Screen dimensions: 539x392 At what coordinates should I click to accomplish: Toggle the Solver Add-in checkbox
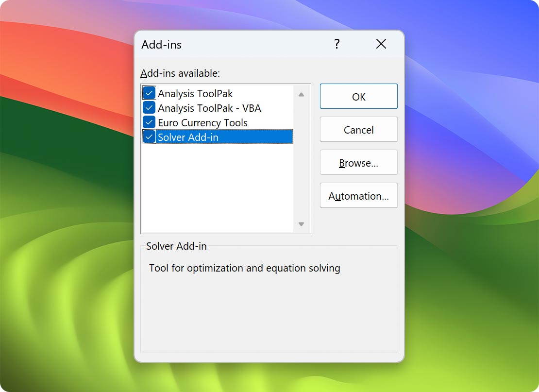[149, 136]
